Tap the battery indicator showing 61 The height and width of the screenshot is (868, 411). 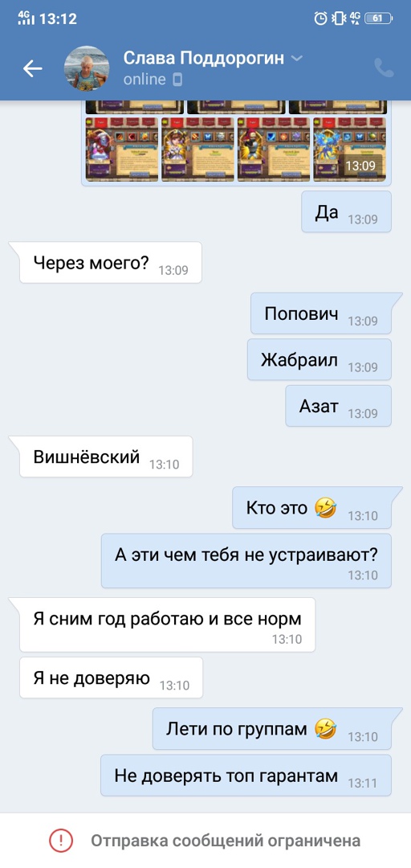[x=378, y=18]
